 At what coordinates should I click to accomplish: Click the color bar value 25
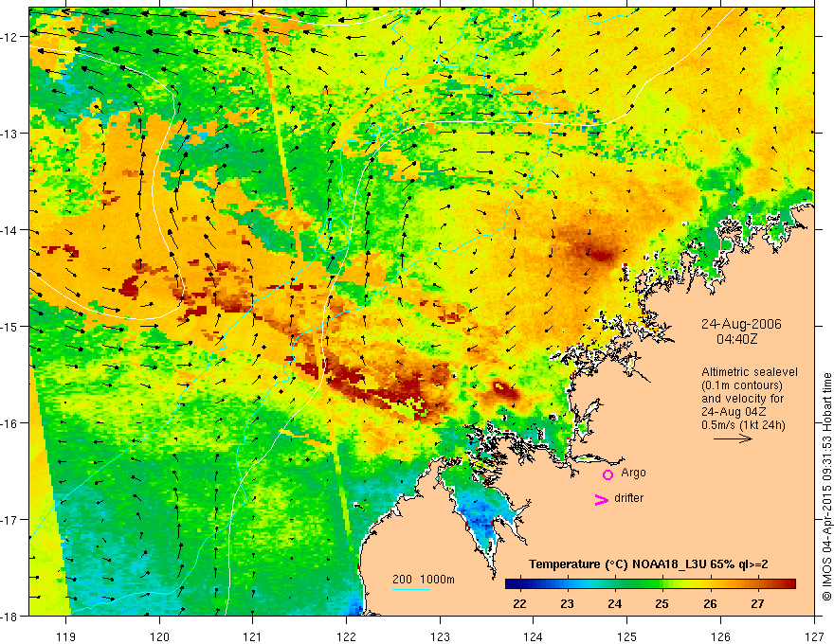[662, 603]
